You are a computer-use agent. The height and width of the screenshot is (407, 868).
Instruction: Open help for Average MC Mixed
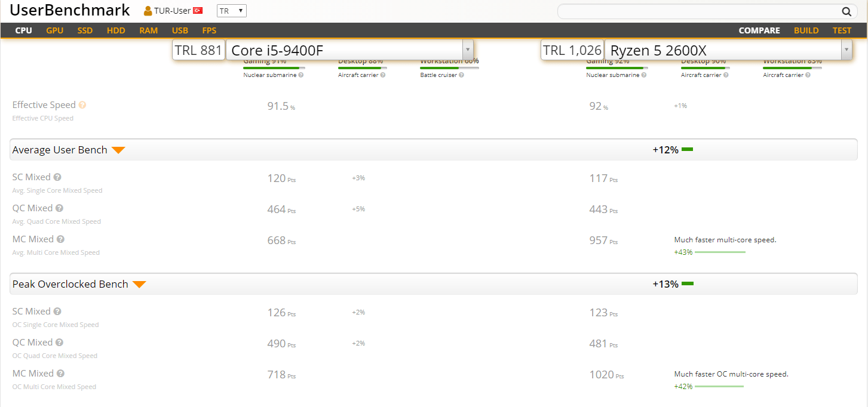tap(60, 239)
